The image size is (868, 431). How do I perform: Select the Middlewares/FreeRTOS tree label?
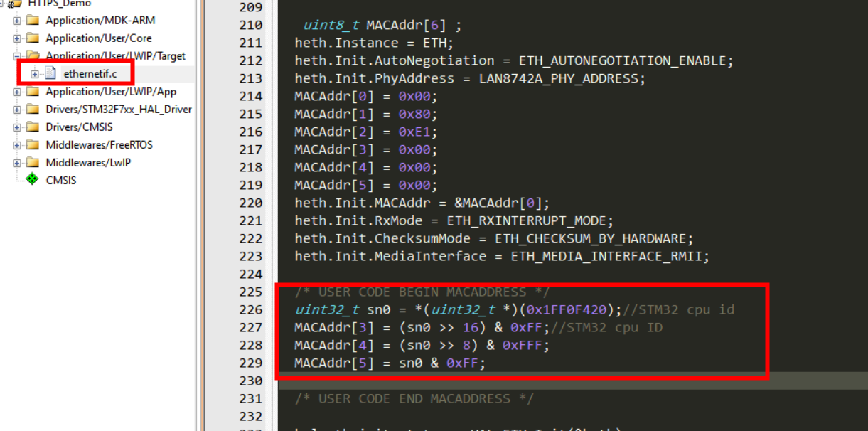pyautogui.click(x=99, y=144)
